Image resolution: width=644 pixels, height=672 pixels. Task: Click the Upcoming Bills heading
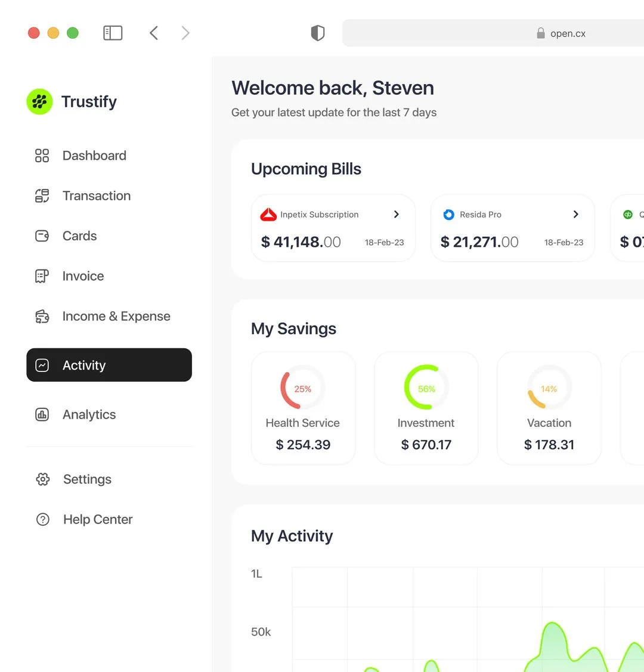pyautogui.click(x=306, y=169)
